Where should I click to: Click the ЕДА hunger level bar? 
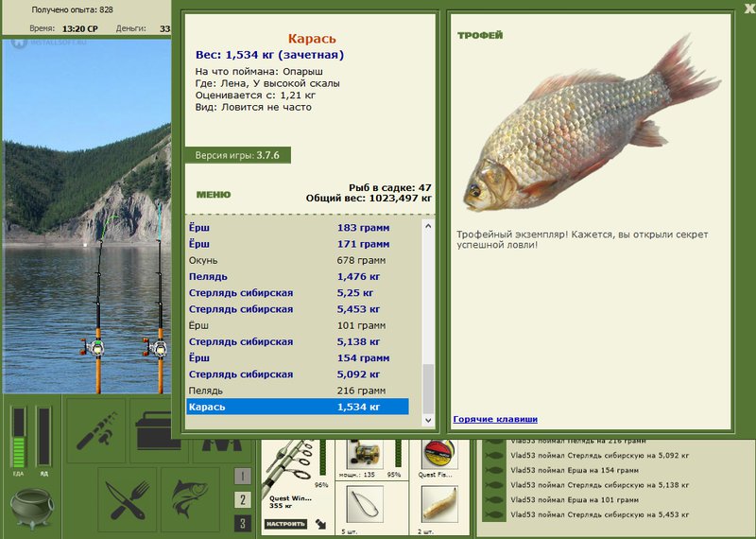pos(18,437)
